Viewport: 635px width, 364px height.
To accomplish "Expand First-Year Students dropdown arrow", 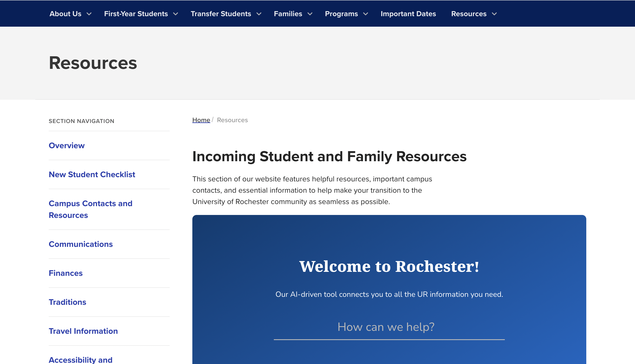I will (176, 14).
